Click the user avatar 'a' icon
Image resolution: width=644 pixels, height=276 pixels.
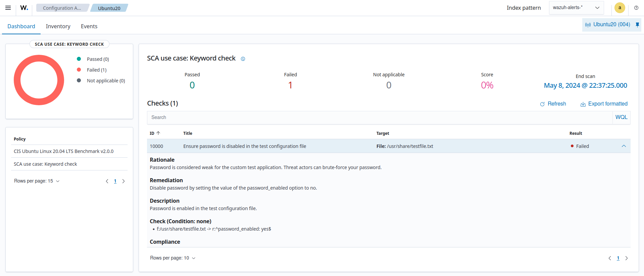tap(620, 8)
